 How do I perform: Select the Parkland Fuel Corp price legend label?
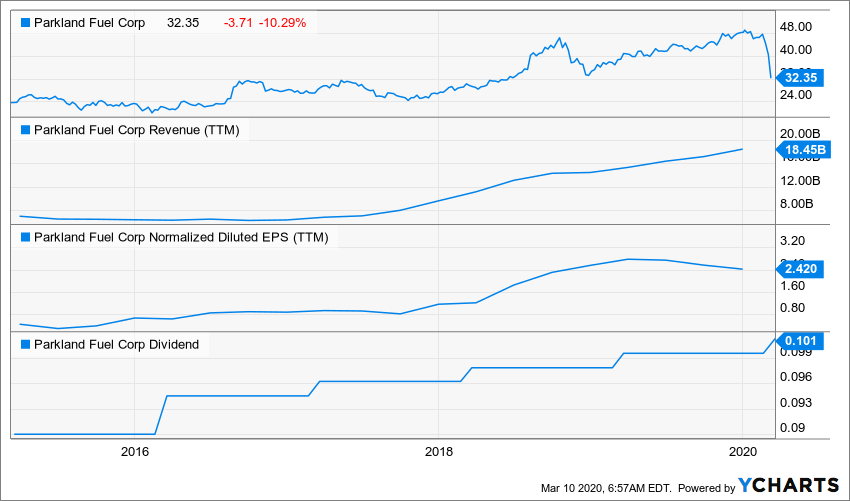pos(89,23)
